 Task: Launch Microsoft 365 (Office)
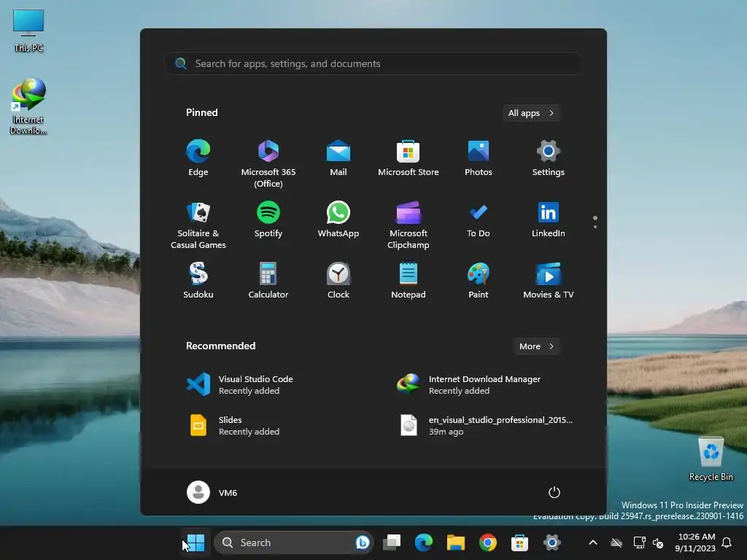point(268,163)
